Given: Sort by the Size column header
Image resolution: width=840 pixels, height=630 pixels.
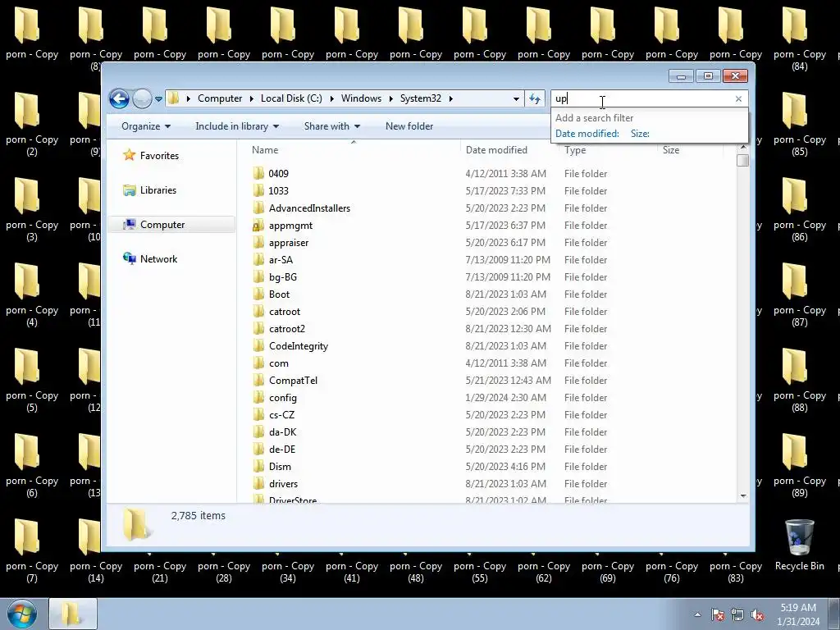Looking at the screenshot, I should 671,150.
